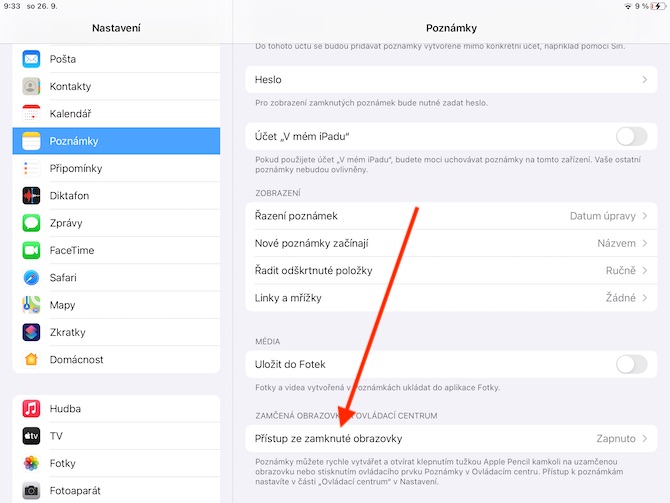This screenshot has width=670, height=503.
Task: Tap the battery indicator in status bar
Action: (x=658, y=6)
